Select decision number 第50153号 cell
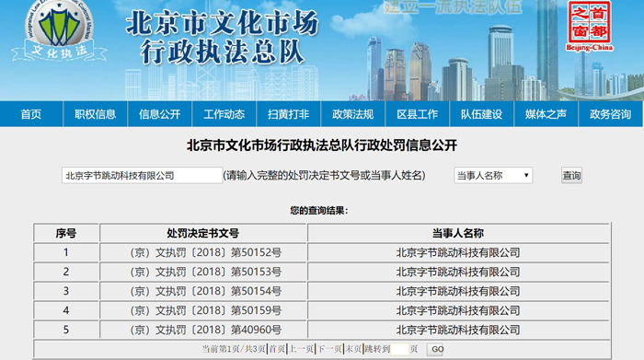 coord(203,272)
